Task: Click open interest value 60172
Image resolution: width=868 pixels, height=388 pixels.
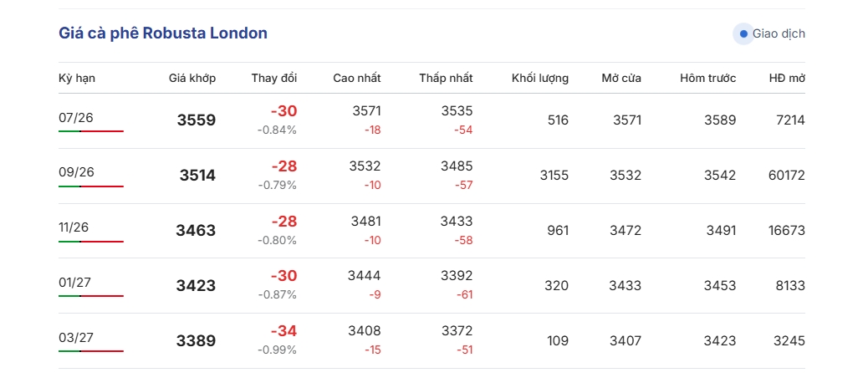Action: tap(787, 176)
